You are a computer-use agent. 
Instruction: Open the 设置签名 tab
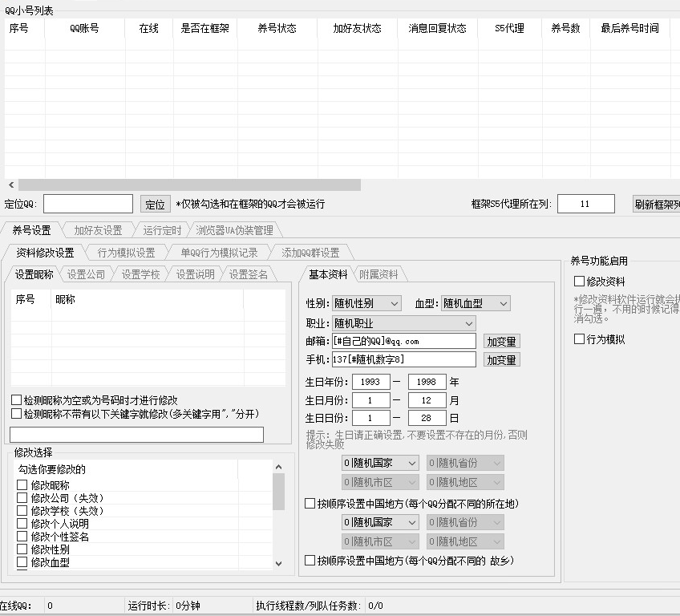tap(249, 274)
